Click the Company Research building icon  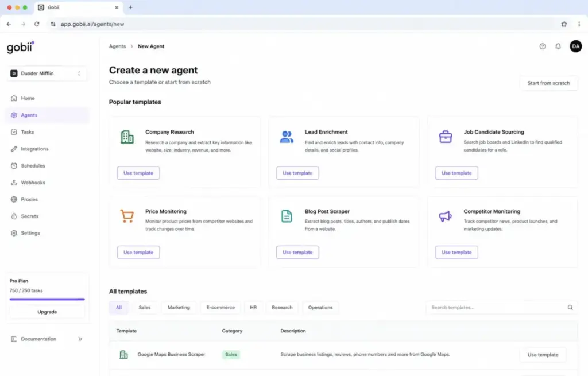(x=127, y=137)
